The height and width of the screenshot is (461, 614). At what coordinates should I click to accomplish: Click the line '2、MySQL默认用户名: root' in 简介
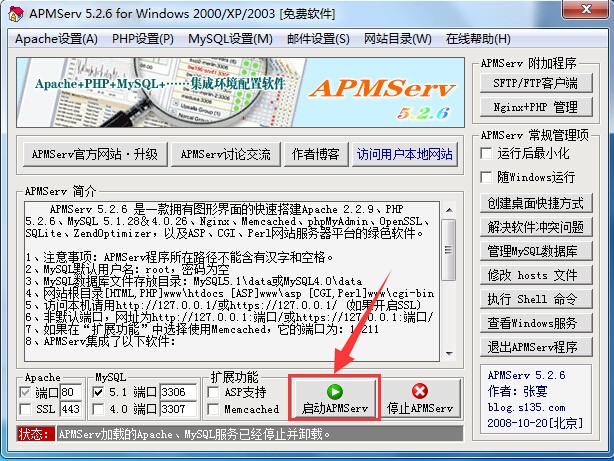127,269
